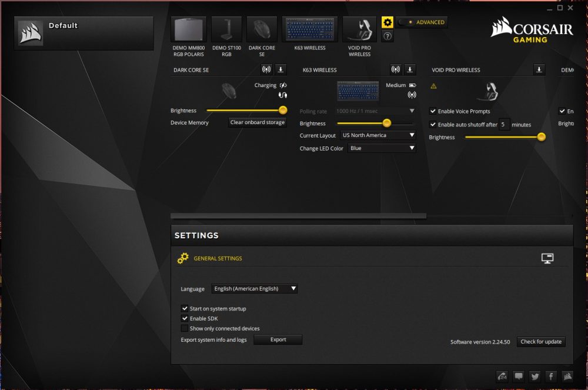Viewport: 588px width, 390px height.
Task: Open the Corsair website sails icon
Action: (567, 376)
